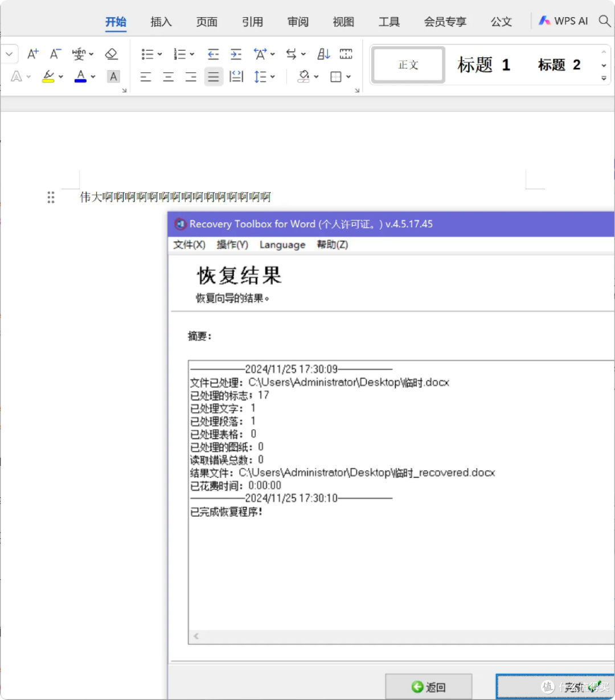615x700 pixels.
Task: Switch to the 工具 ribbon tab
Action: pyautogui.click(x=389, y=22)
